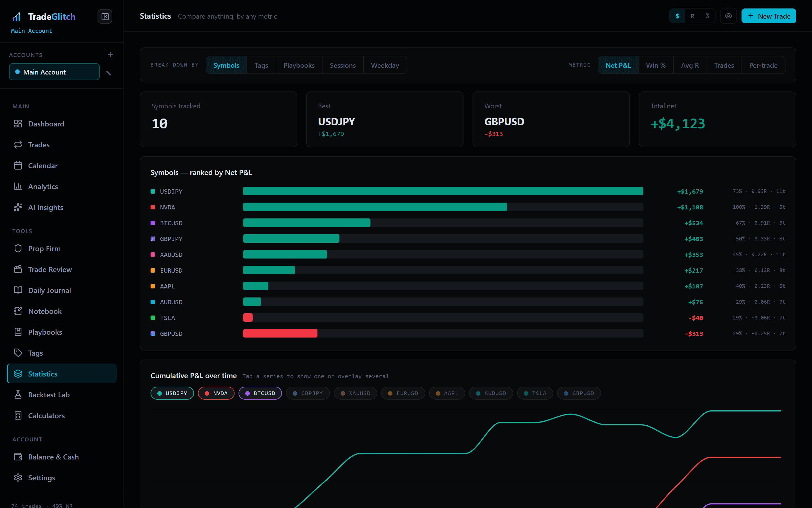Break down by Weekday tab
This screenshot has height=508, width=812.
click(x=385, y=65)
